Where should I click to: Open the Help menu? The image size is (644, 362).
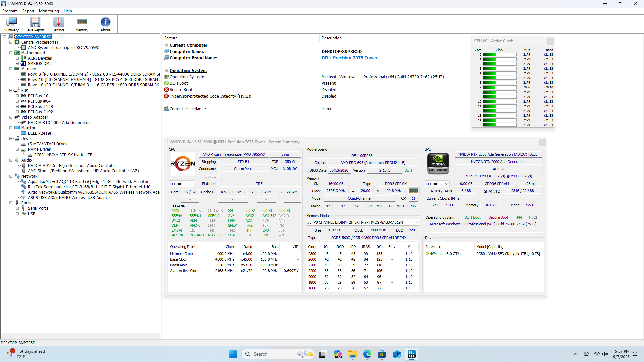[x=68, y=11]
